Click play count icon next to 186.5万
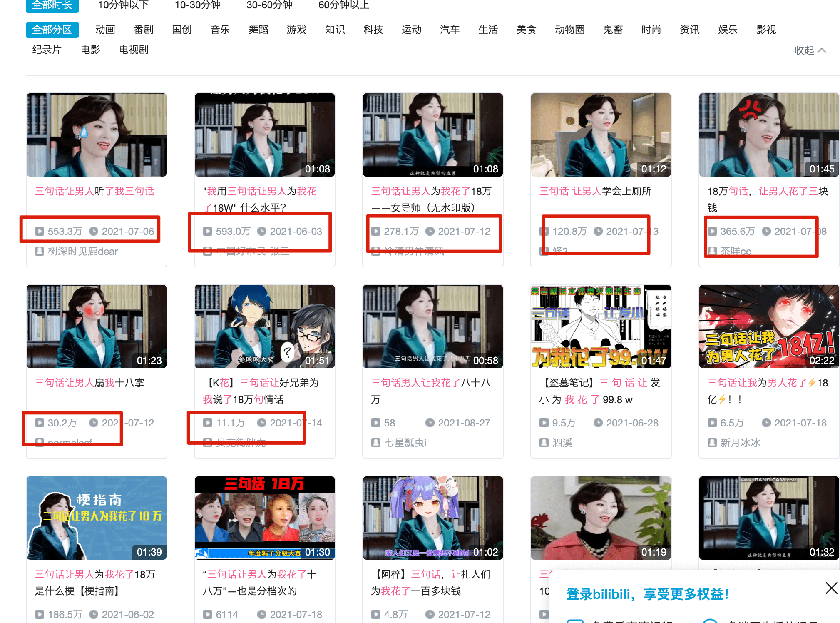The height and width of the screenshot is (623, 840). (x=40, y=614)
